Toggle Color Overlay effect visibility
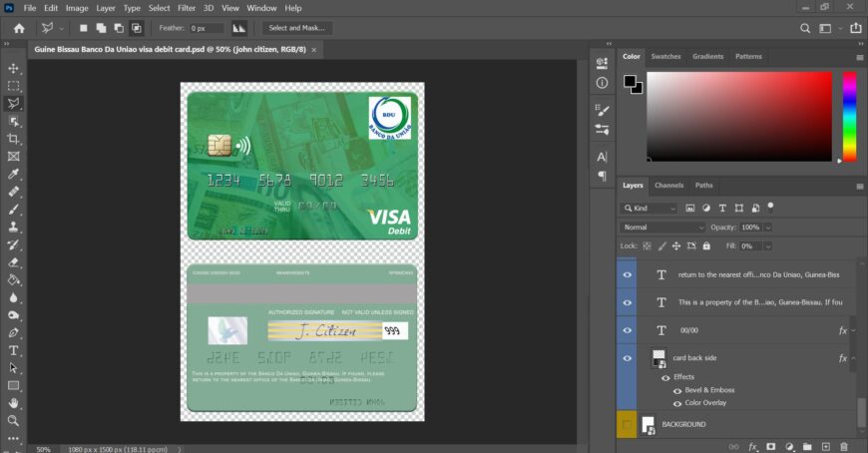The width and height of the screenshot is (868, 453). pyautogui.click(x=677, y=404)
